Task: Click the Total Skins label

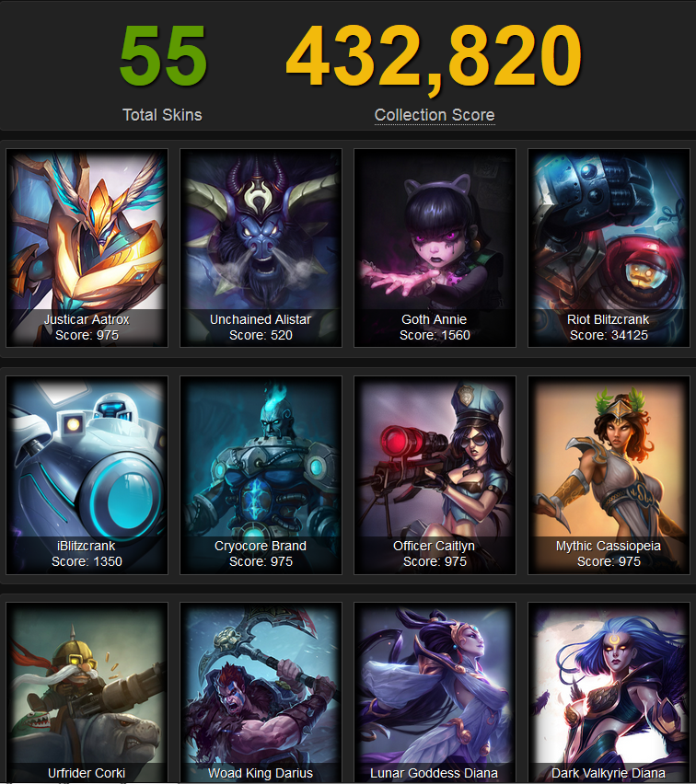Action: (162, 115)
